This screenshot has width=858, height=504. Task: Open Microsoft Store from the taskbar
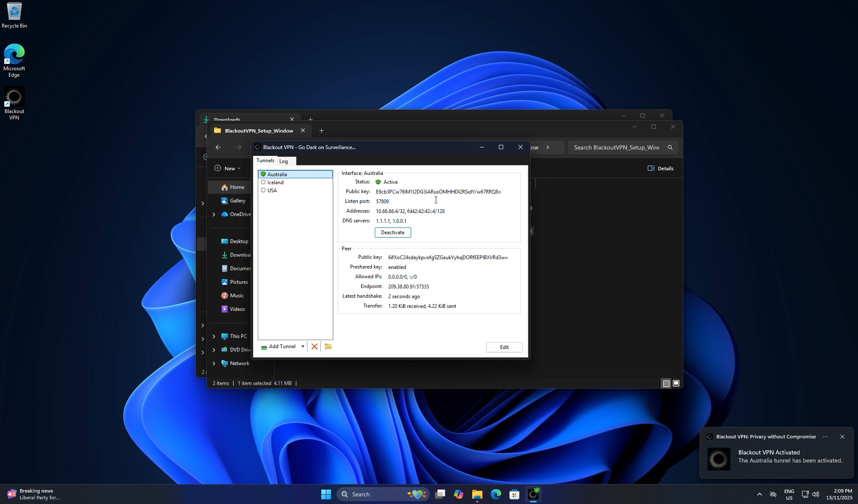click(x=513, y=494)
